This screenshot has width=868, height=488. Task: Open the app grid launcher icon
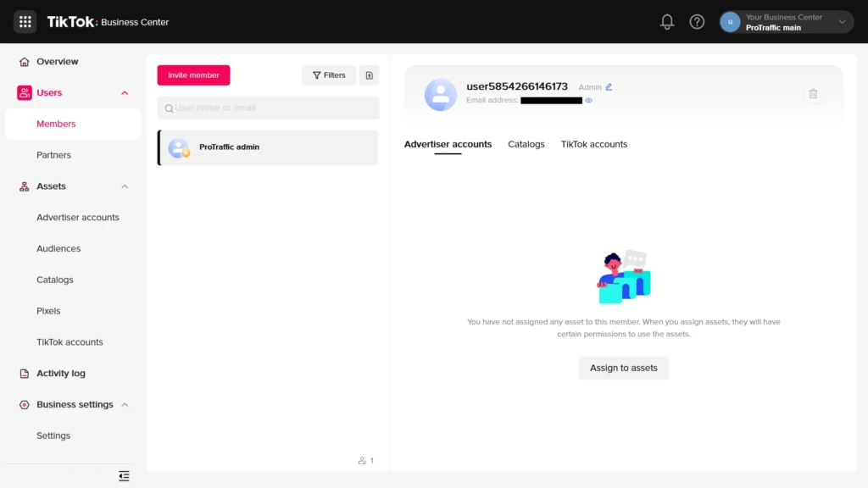(x=25, y=21)
